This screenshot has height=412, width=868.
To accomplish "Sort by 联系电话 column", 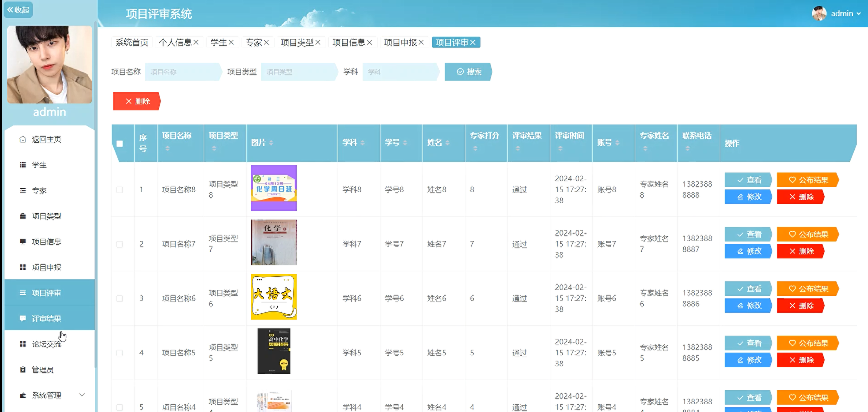I will pos(687,148).
